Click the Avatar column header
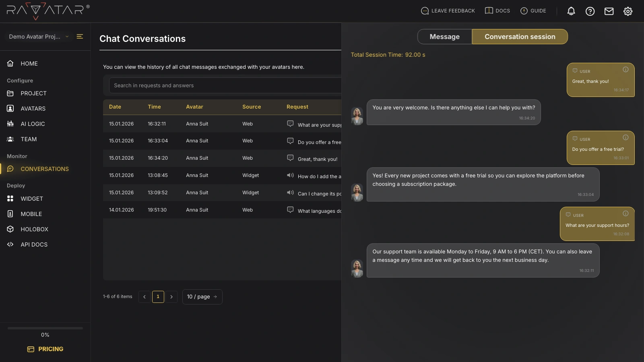The image size is (644, 362). coord(194,107)
